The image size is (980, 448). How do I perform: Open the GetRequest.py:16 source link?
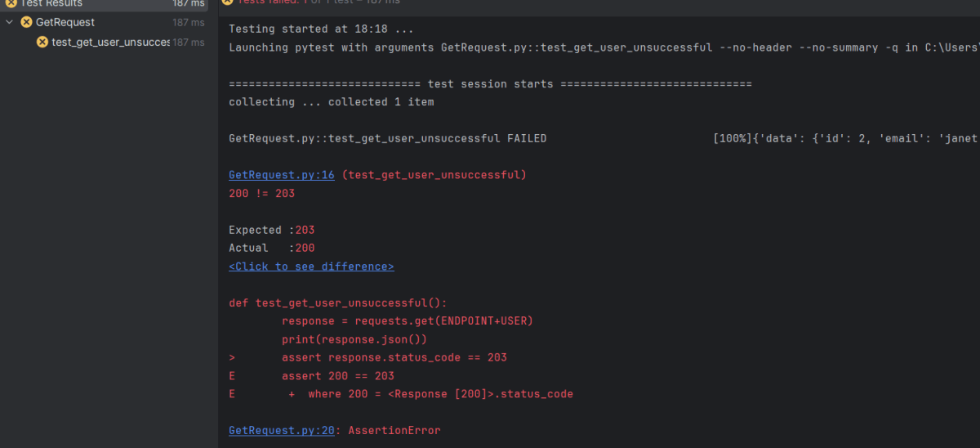click(x=281, y=175)
